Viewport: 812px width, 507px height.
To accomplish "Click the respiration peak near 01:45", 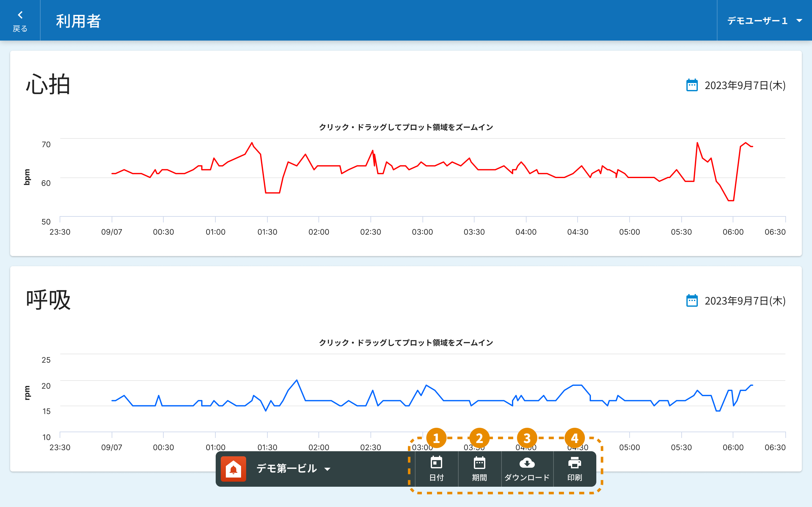I will pyautogui.click(x=297, y=380).
